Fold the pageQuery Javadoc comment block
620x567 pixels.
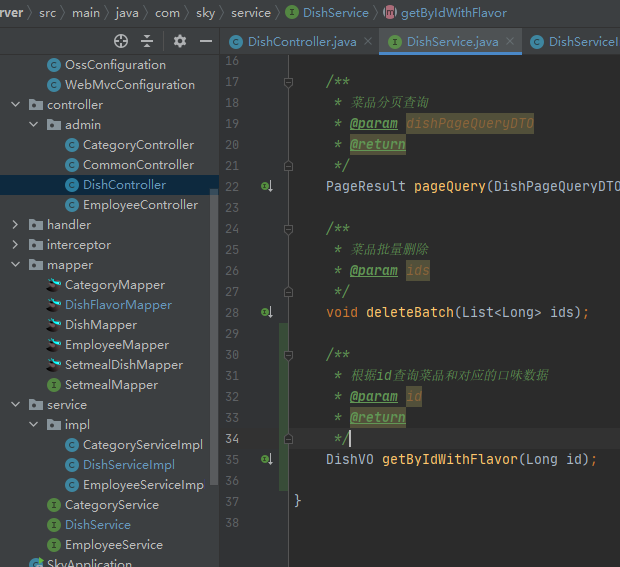(288, 82)
